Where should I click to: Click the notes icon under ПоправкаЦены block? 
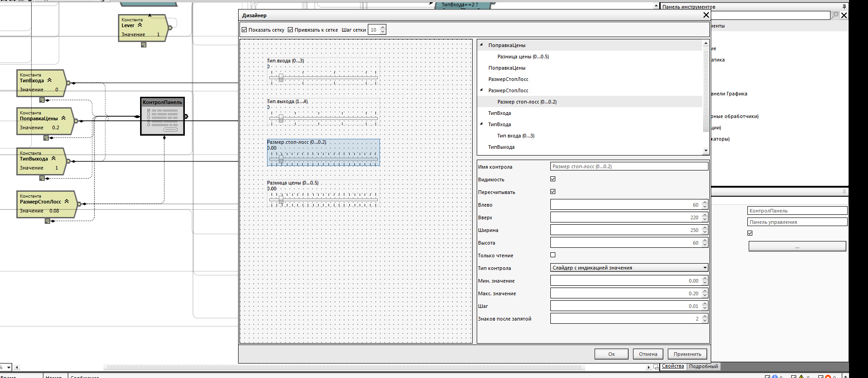click(x=46, y=138)
